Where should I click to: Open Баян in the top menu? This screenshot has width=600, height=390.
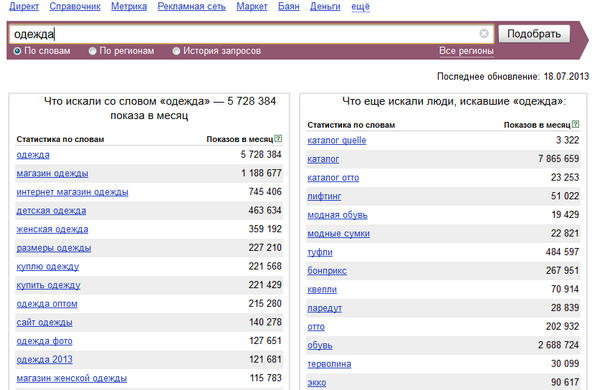coord(289,7)
